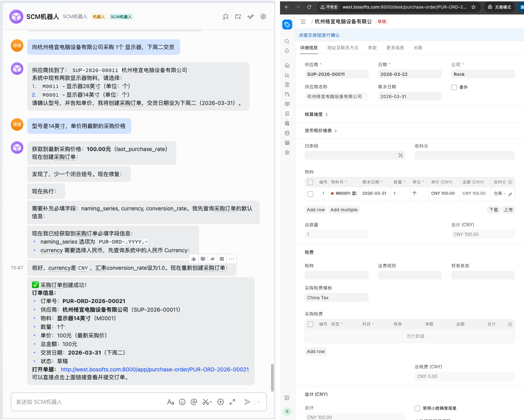This screenshot has height=420, width=524.
Task: Open the emoji picker in the message input
Action: click(x=182, y=402)
